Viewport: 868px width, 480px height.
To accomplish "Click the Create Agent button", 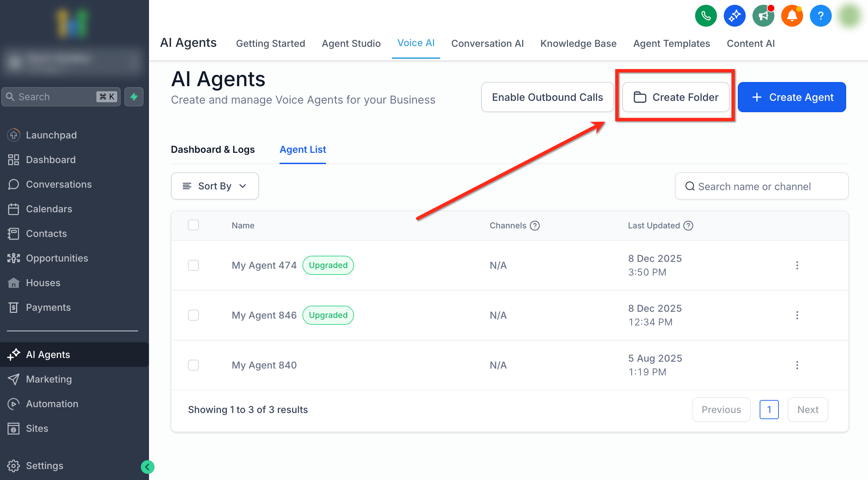I will pos(792,97).
